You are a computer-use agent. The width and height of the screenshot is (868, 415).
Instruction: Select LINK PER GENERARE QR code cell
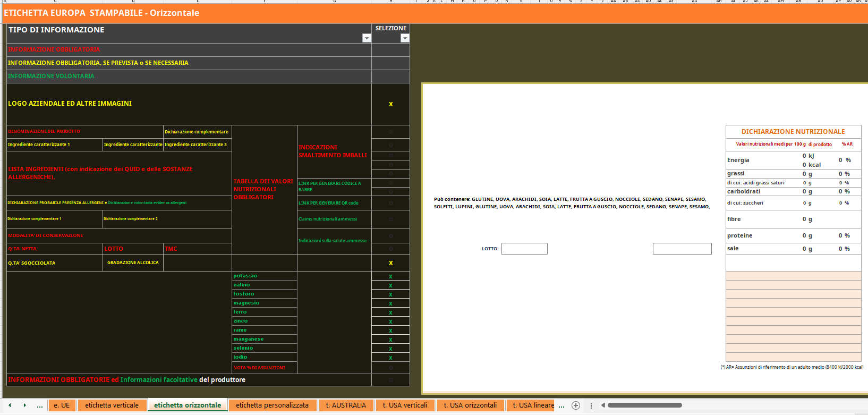[334, 203]
